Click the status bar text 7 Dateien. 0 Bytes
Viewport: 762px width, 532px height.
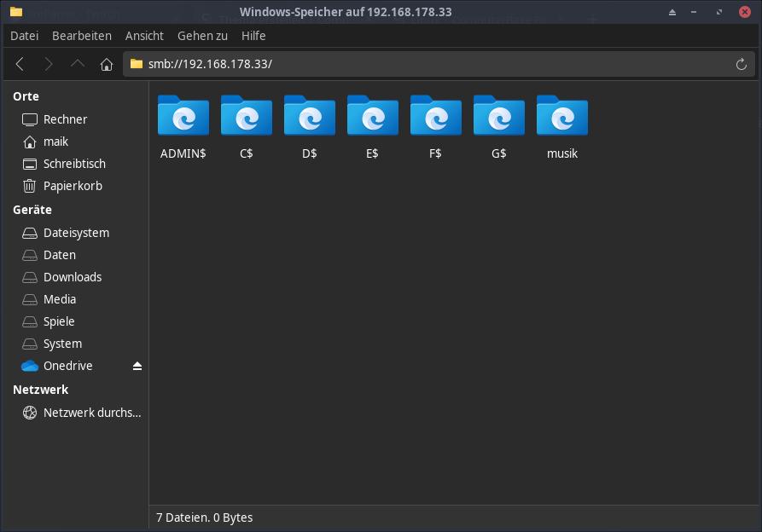tap(204, 518)
